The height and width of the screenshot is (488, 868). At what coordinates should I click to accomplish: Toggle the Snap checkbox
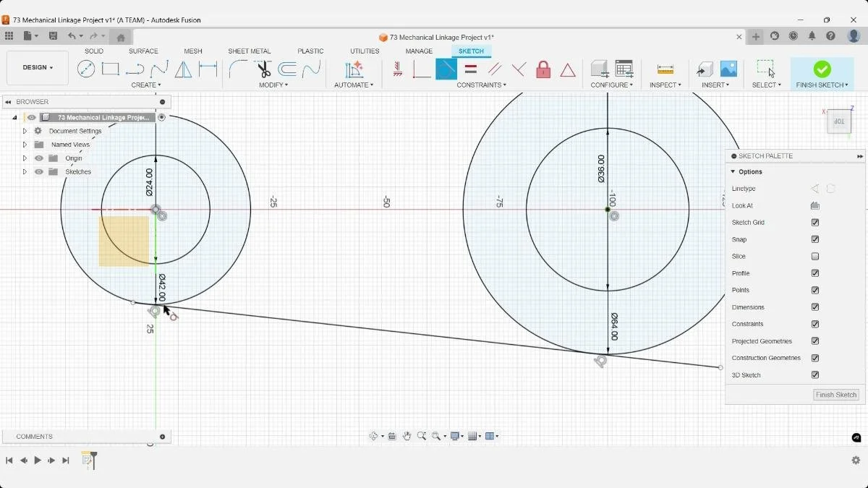click(x=815, y=239)
